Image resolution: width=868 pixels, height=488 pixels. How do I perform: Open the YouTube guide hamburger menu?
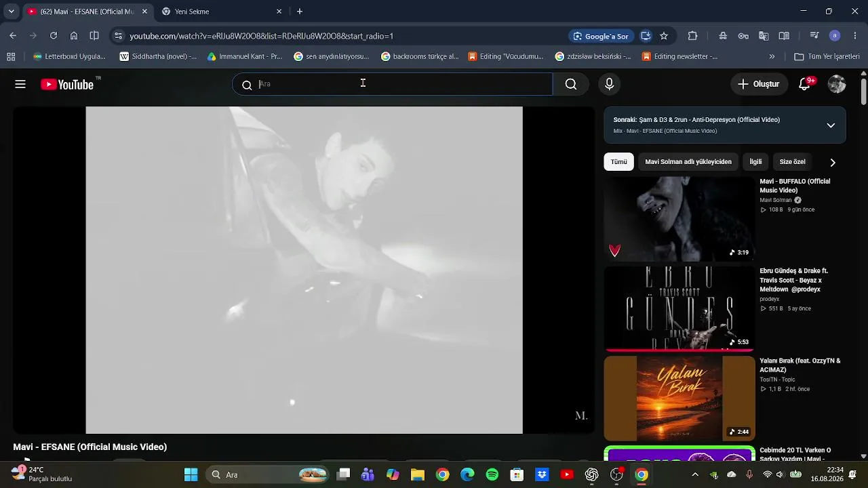(x=20, y=84)
